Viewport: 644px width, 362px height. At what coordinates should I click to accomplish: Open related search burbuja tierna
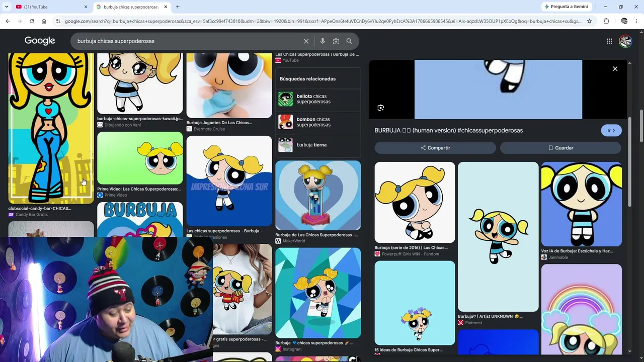click(318, 145)
